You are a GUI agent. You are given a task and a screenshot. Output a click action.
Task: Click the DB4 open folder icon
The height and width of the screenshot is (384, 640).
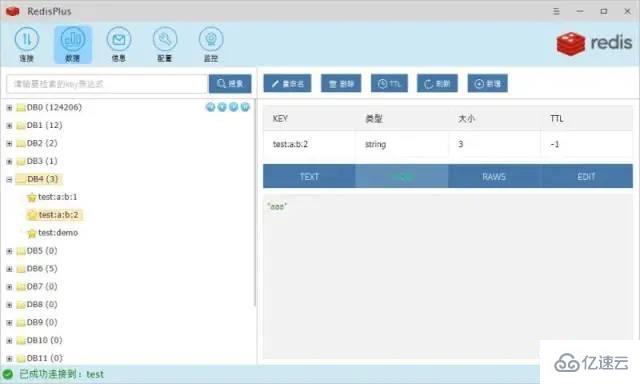click(x=21, y=179)
